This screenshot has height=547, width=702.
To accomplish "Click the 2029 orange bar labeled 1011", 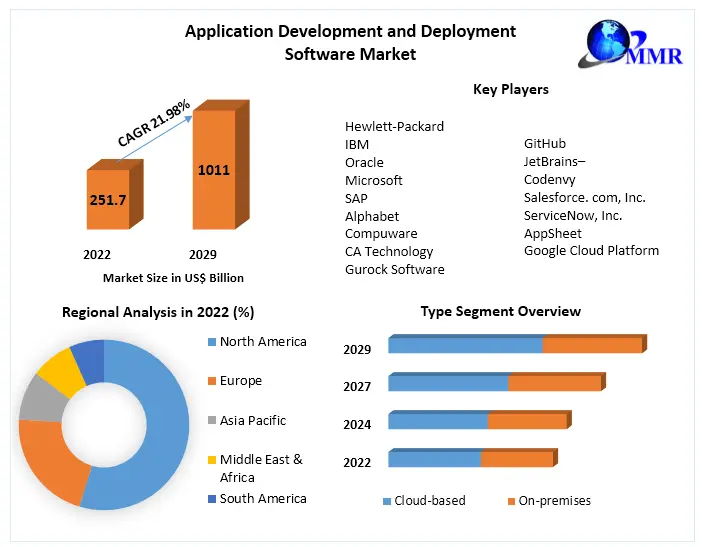I will point(213,170).
